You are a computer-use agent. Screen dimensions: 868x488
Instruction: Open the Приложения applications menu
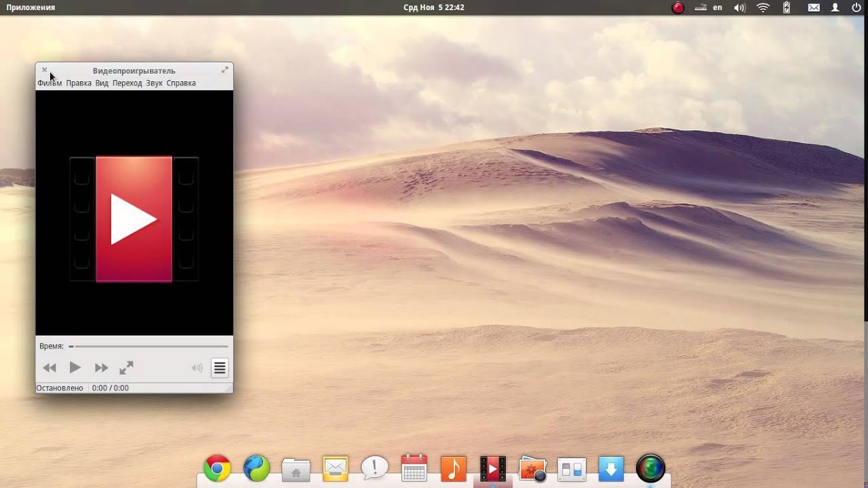31,7
